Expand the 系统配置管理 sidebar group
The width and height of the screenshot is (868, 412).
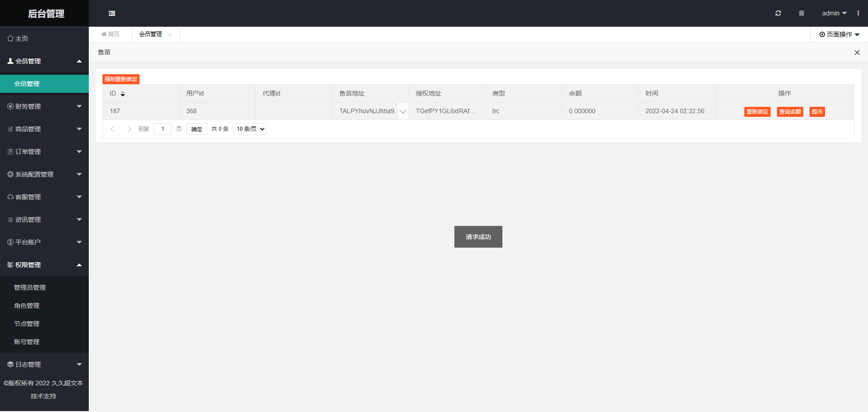(x=44, y=174)
